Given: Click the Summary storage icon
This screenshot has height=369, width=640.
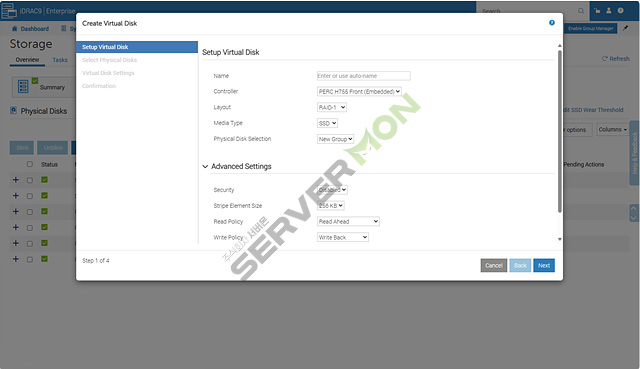Looking at the screenshot, I should [23, 87].
